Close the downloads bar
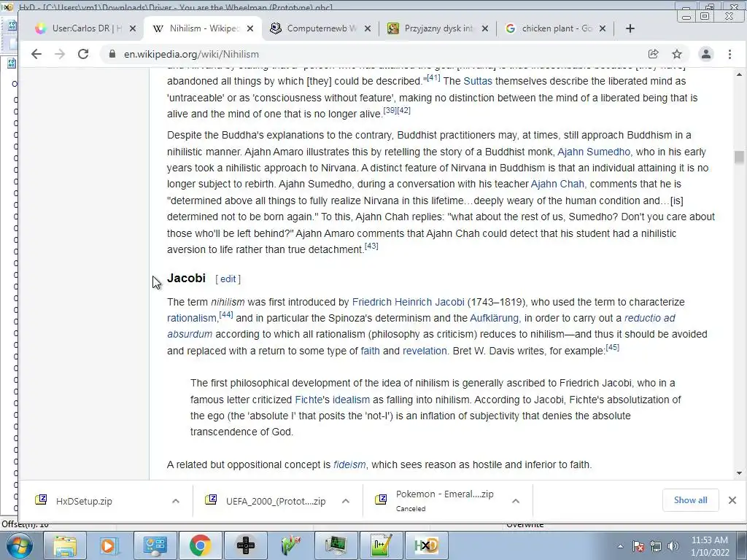This screenshot has width=747, height=560. [x=732, y=500]
